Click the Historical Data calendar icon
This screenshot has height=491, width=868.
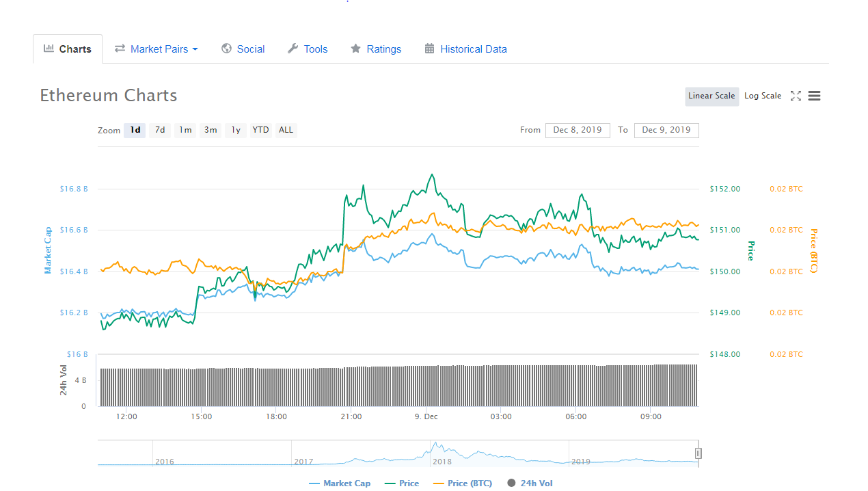pyautogui.click(x=429, y=49)
